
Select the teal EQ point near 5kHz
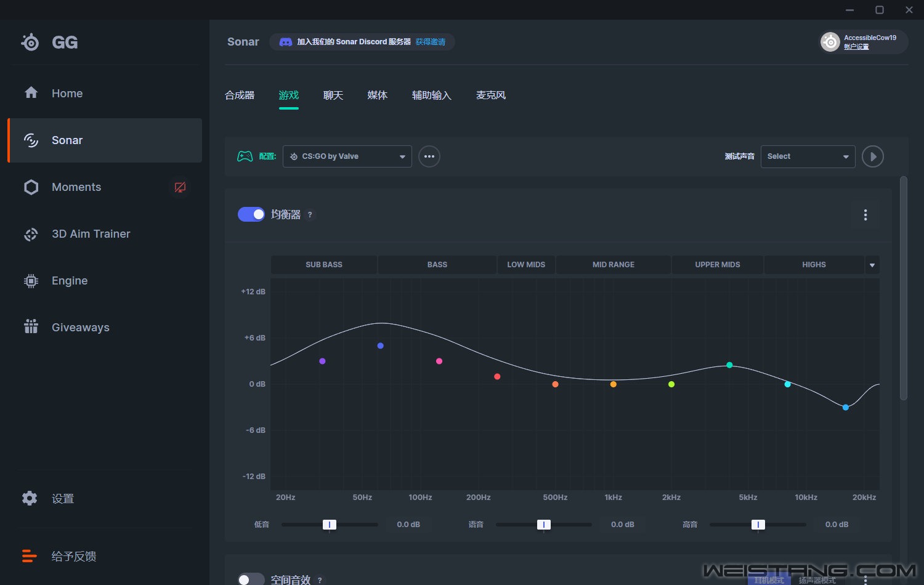tap(729, 365)
